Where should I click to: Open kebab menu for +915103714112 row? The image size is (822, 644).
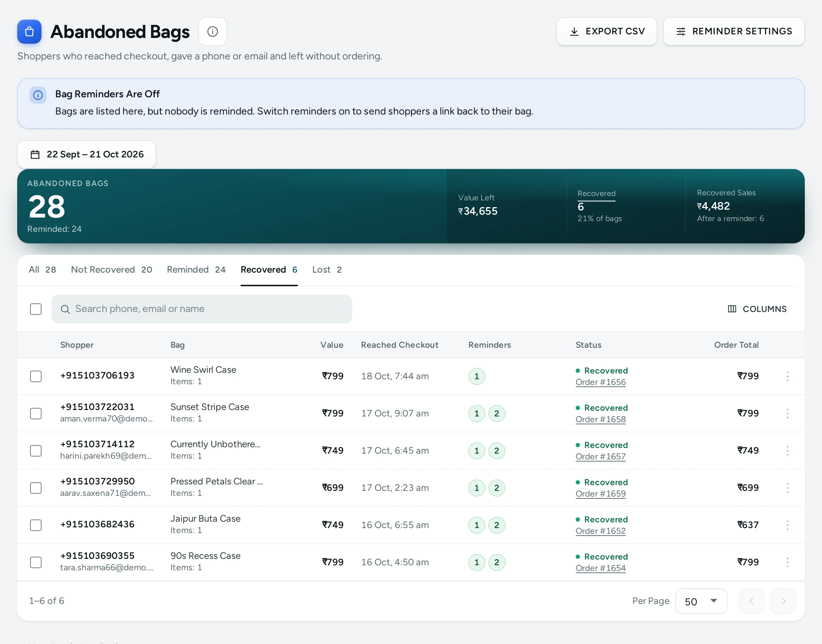click(x=787, y=450)
